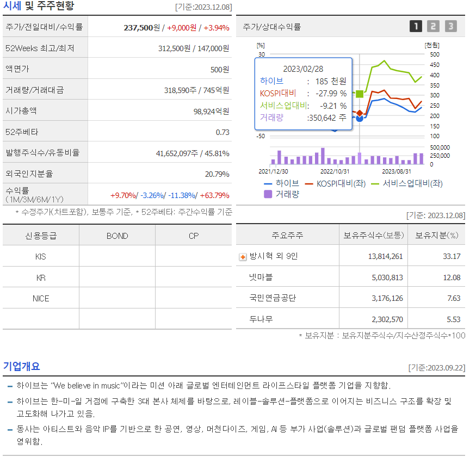
Task: Click the green square chart data marker
Action: [360, 94]
